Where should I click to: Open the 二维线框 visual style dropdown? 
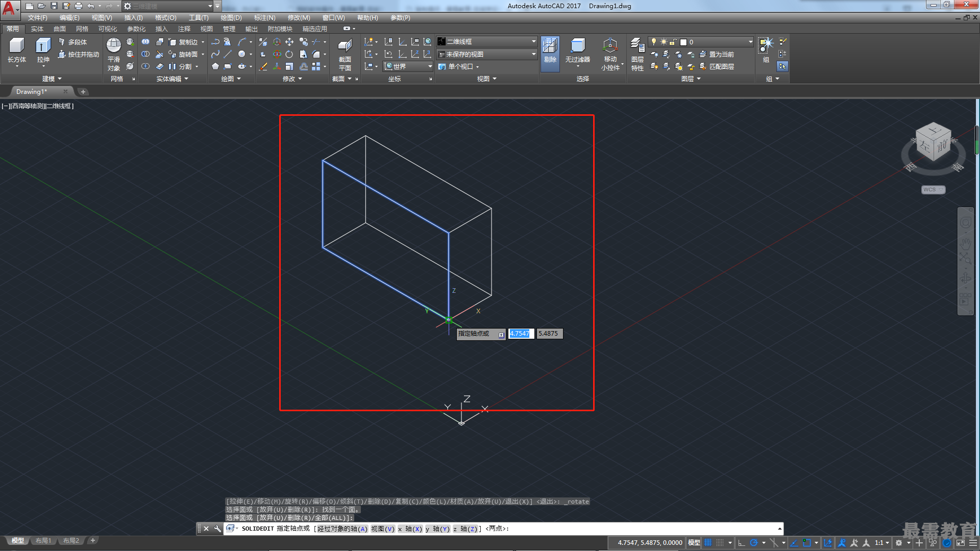coord(487,41)
